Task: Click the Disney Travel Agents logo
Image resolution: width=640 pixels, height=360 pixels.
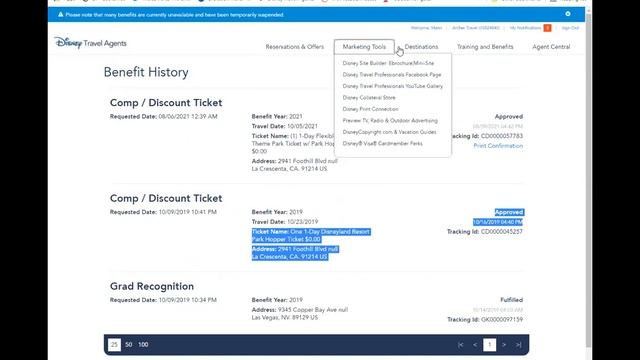Action: pos(91,42)
